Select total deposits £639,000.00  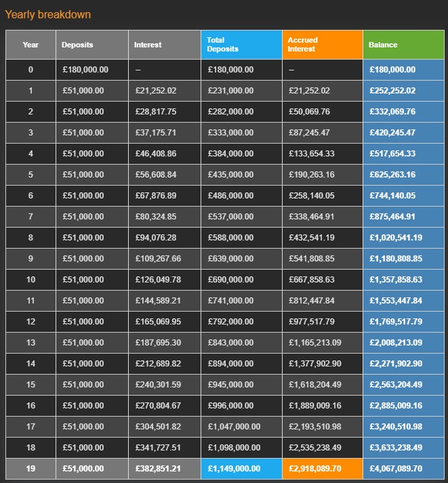(x=231, y=259)
